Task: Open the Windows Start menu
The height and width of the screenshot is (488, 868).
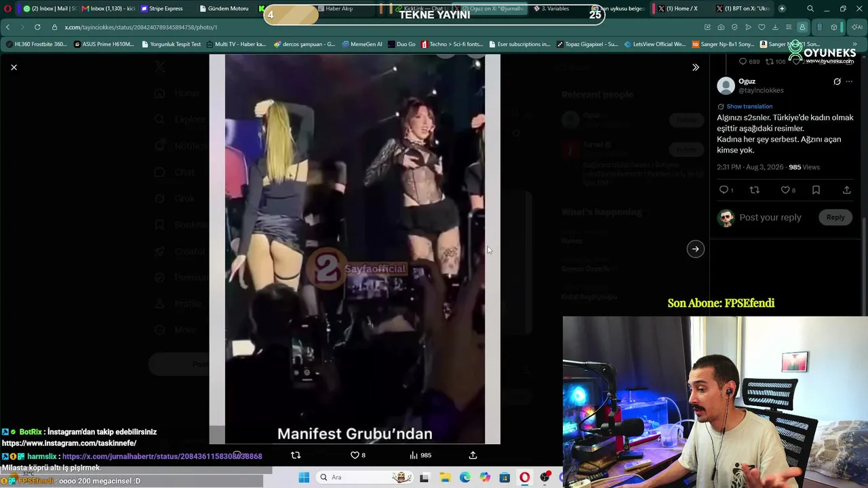Action: (304, 477)
